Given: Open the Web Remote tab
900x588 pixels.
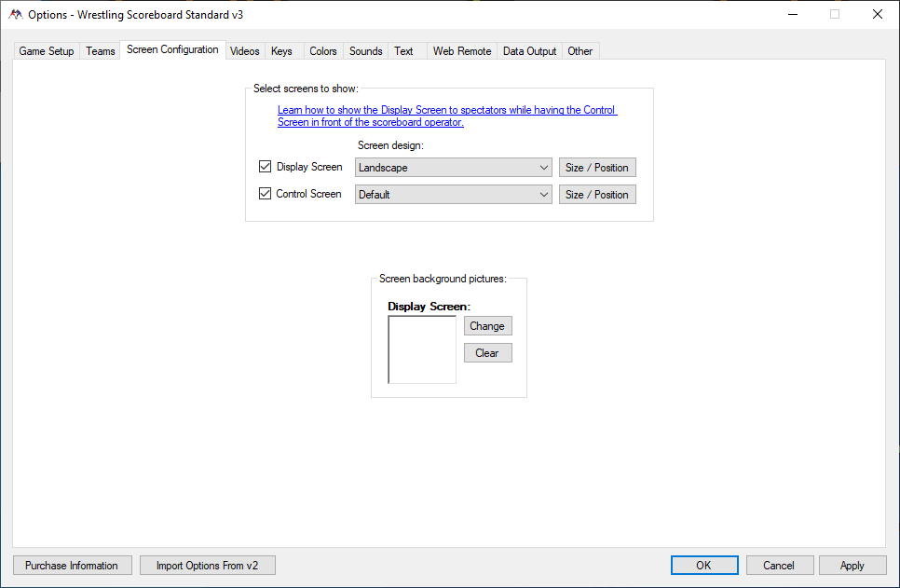Looking at the screenshot, I should click(461, 51).
